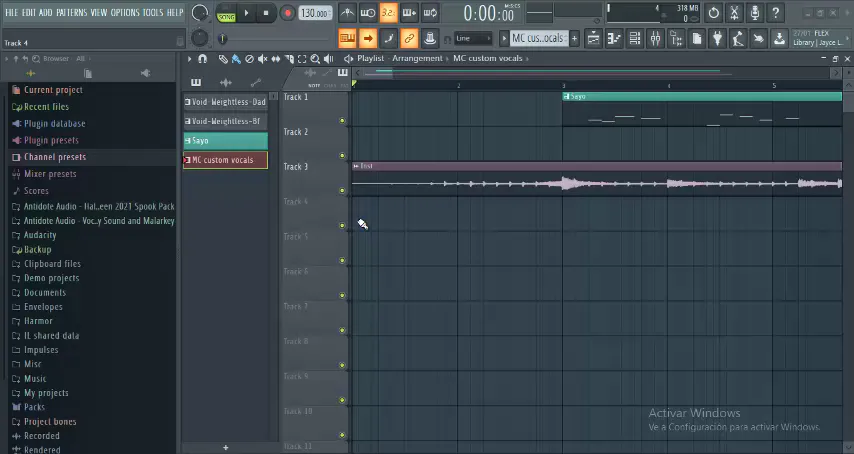The width and height of the screenshot is (854, 454).
Task: Click the Stop transport button
Action: tap(266, 13)
